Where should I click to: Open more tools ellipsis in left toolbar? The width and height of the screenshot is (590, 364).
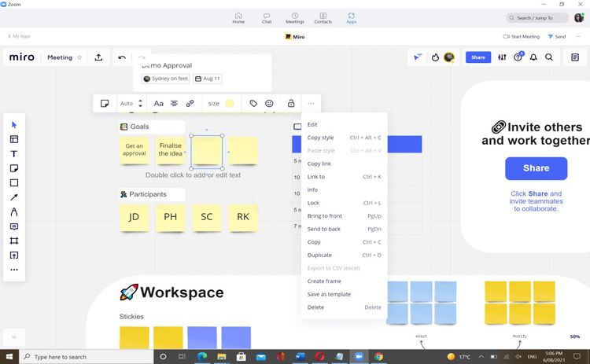[14, 270]
